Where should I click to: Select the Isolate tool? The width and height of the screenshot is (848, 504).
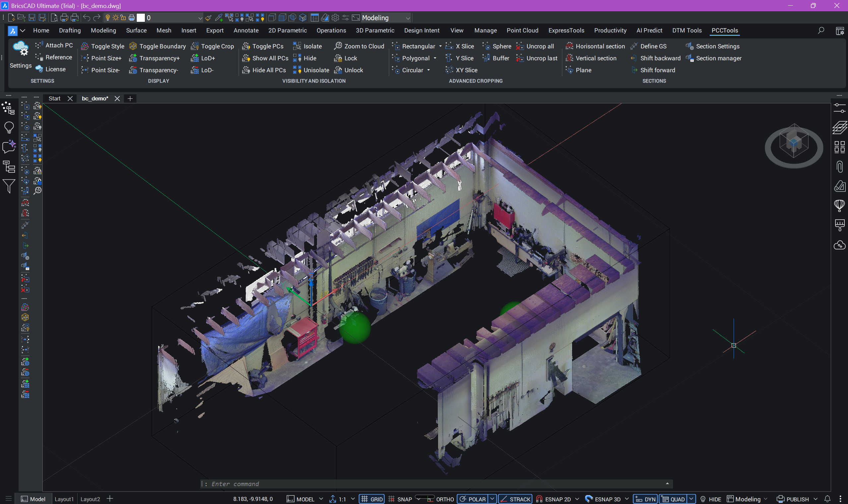pos(307,46)
